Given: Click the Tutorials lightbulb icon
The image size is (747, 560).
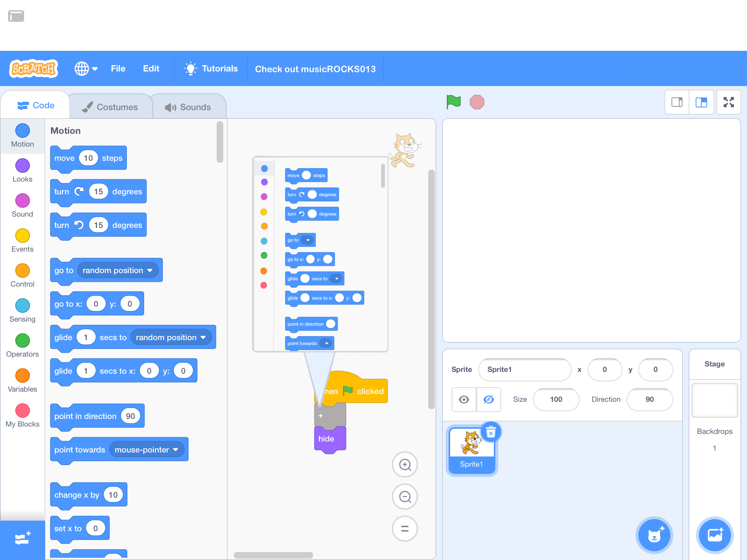Looking at the screenshot, I should coord(190,69).
